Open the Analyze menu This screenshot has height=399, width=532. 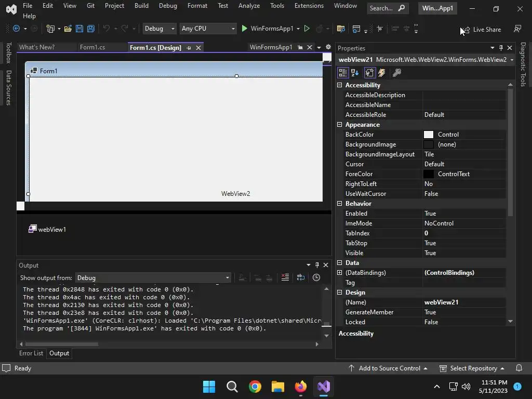tap(249, 6)
